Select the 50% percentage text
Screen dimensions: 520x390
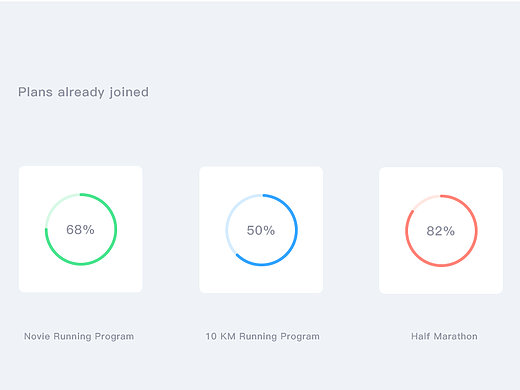click(261, 230)
